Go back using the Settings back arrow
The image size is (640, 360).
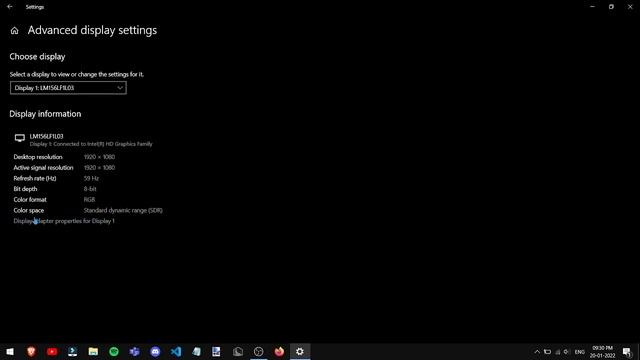tap(10, 7)
